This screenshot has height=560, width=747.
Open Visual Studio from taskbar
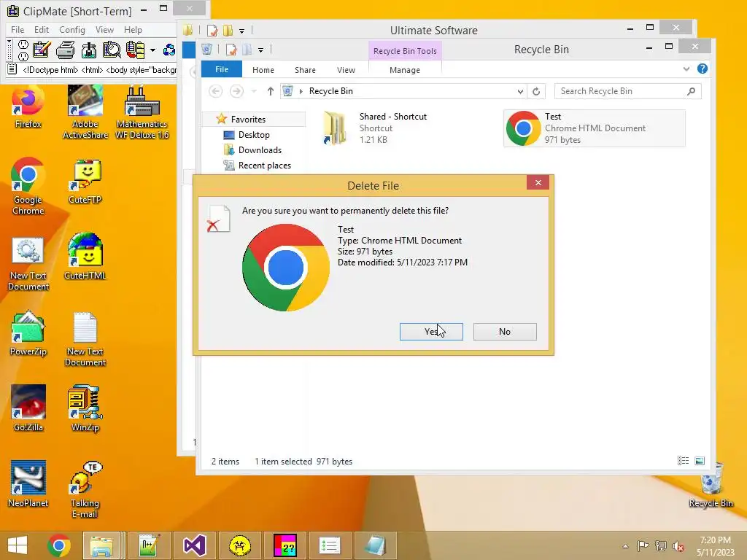point(194,545)
